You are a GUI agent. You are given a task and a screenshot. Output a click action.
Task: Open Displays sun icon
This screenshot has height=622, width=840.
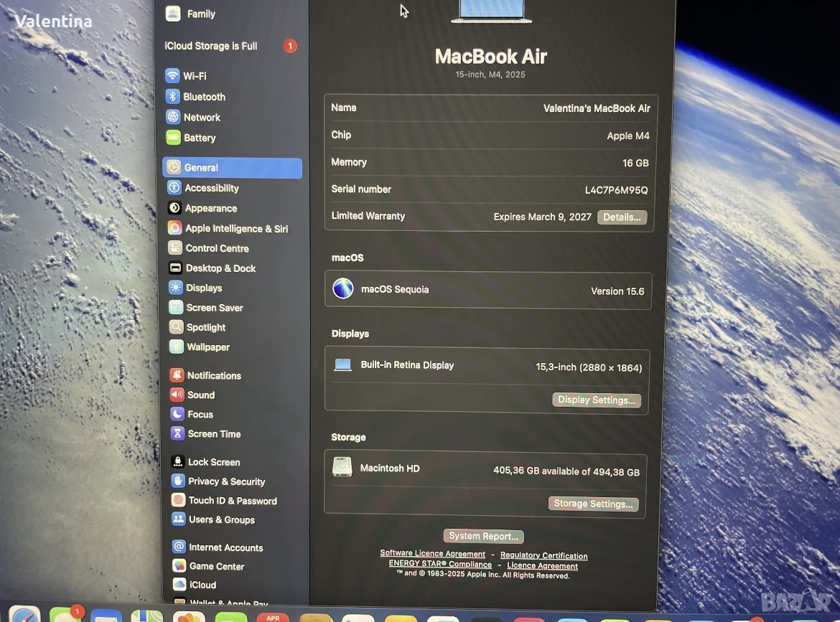[x=176, y=288]
